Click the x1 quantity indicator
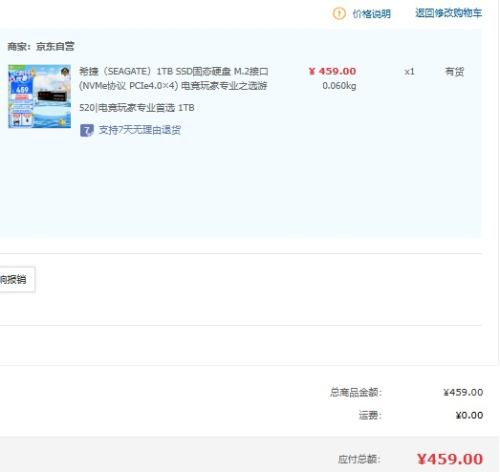Screen dimensions: 500x472 [x=409, y=72]
